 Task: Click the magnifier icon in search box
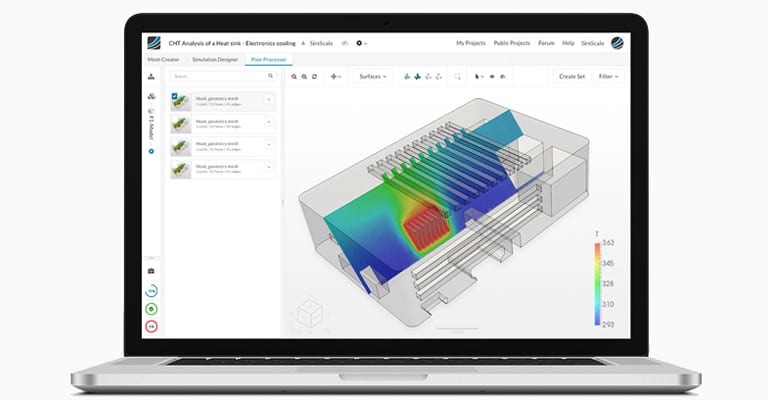[270, 76]
